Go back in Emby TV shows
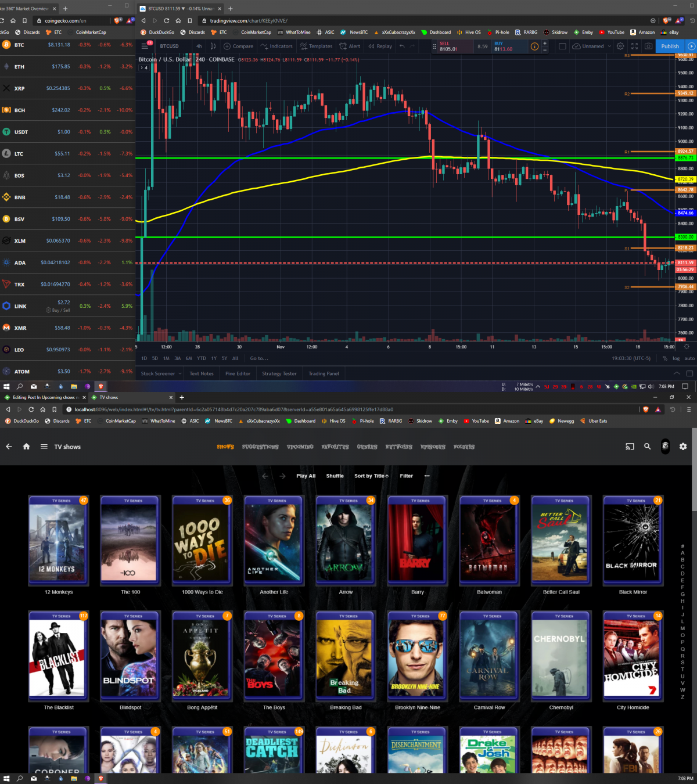The width and height of the screenshot is (697, 784). (x=9, y=447)
